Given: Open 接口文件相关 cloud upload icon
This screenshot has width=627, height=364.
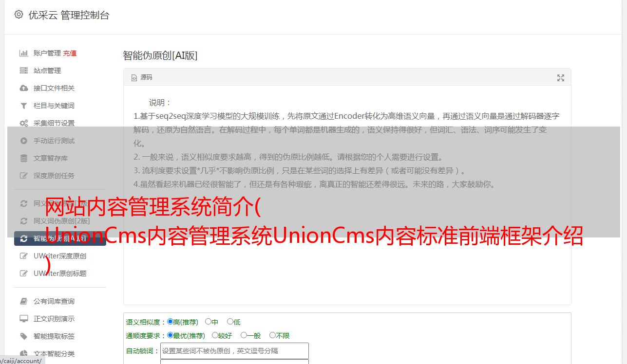Looking at the screenshot, I should (23, 88).
